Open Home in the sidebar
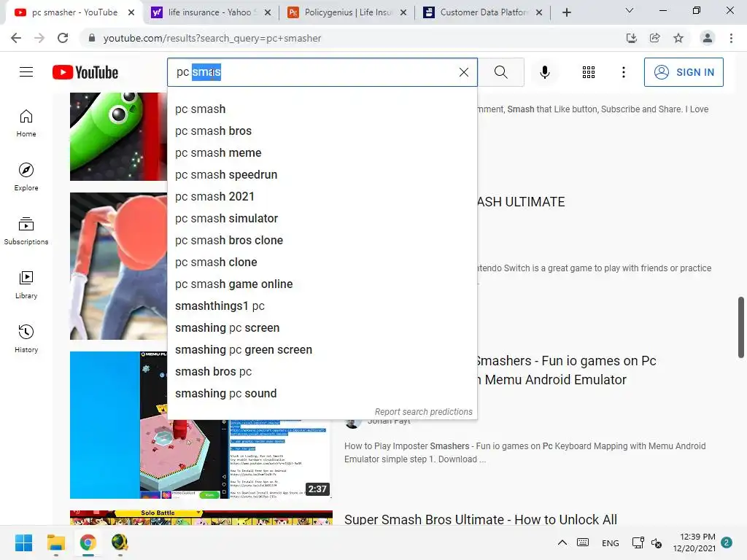 point(26,123)
